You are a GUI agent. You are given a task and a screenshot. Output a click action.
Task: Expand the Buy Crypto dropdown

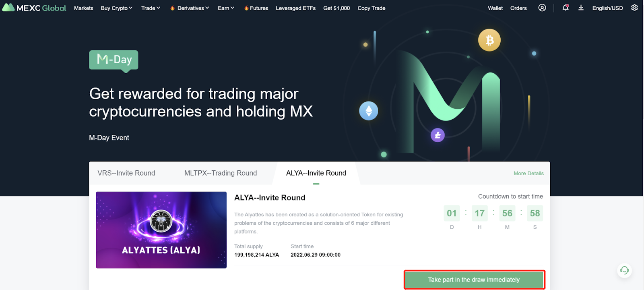point(116,8)
